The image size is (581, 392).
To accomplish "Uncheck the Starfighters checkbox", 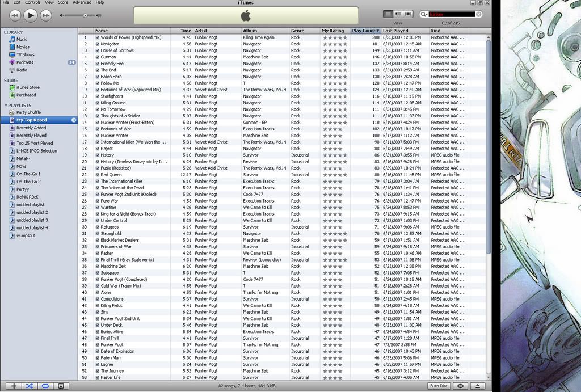I will coord(98,96).
